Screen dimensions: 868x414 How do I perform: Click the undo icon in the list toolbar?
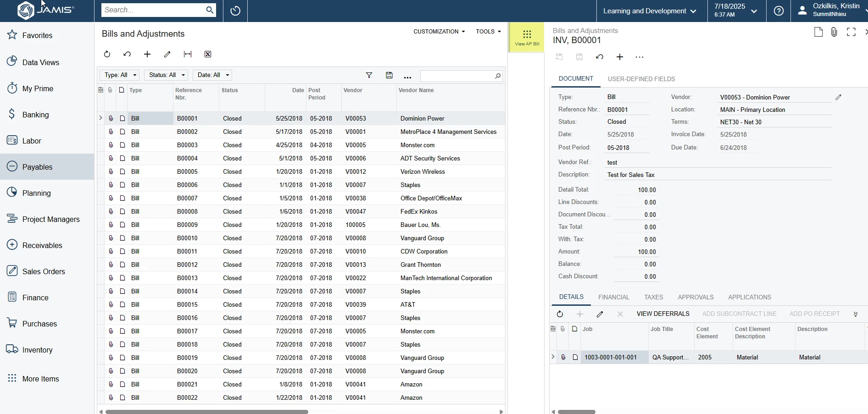(x=127, y=54)
